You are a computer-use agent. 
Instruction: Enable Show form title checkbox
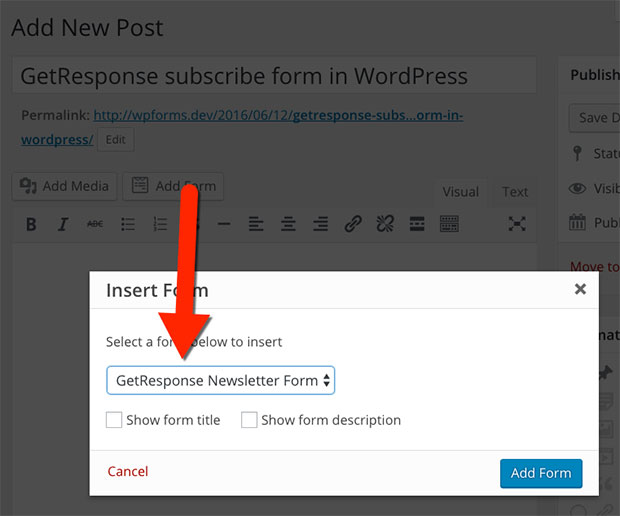114,420
